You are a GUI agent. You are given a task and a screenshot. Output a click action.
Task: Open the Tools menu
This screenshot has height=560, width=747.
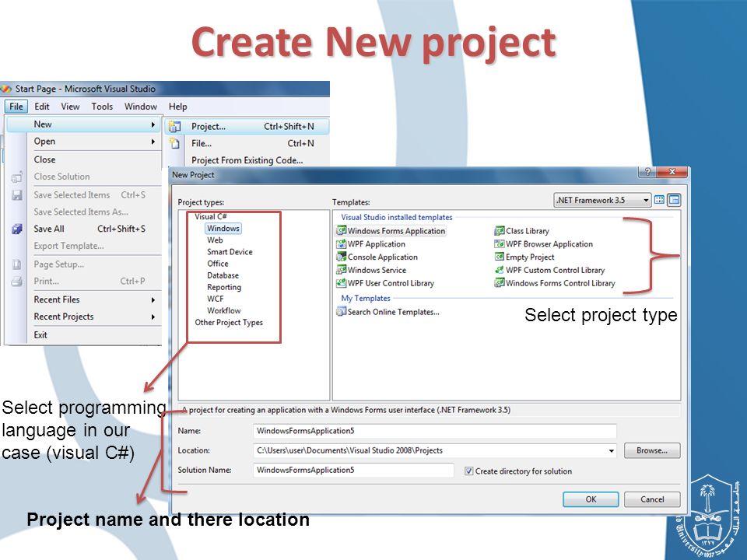point(102,107)
